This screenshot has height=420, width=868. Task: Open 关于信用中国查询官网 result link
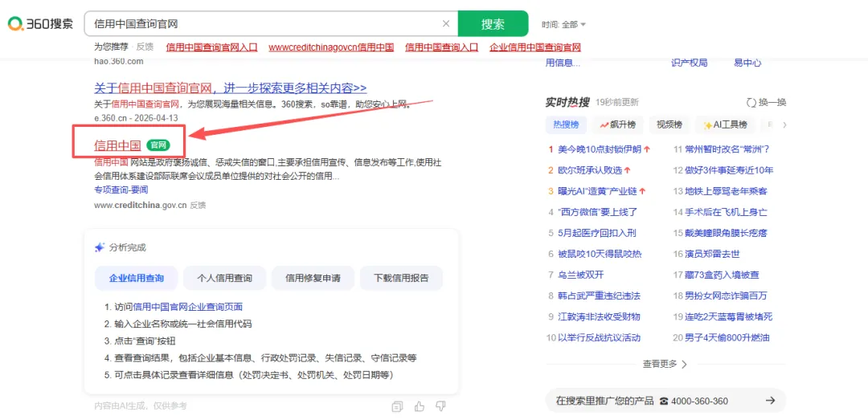click(x=231, y=88)
